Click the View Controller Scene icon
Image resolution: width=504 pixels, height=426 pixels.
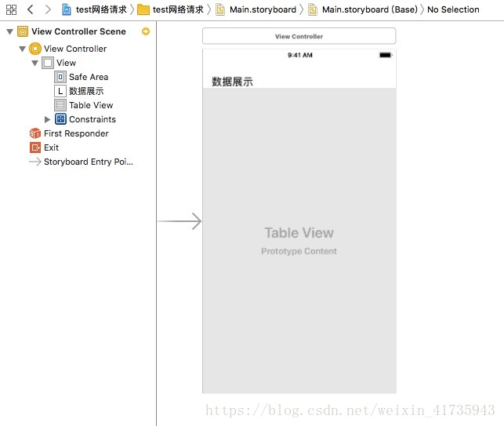23,31
